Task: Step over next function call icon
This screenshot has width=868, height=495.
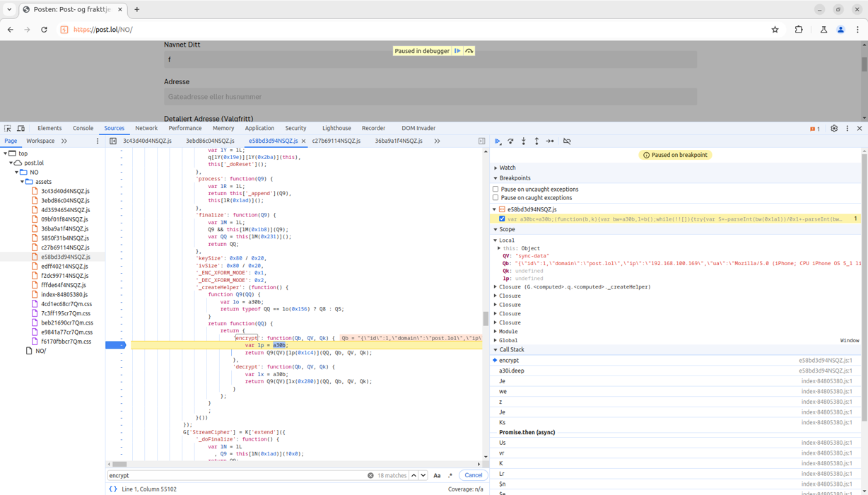Action: (510, 141)
